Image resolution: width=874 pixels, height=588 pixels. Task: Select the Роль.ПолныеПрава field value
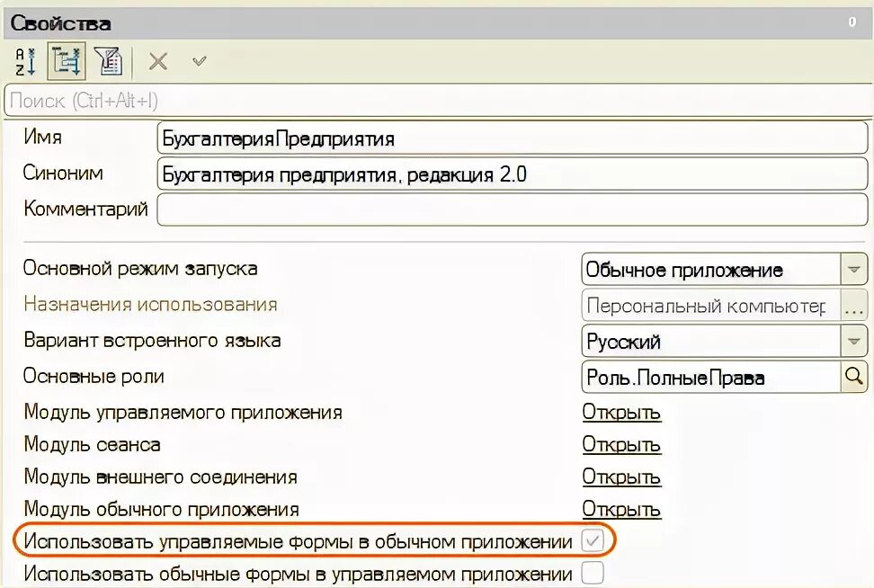[710, 377]
